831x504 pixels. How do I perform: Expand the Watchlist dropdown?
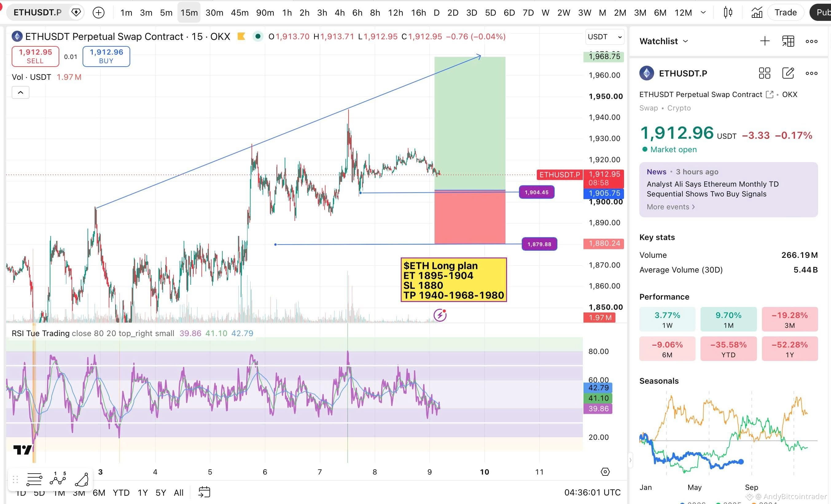click(x=663, y=41)
